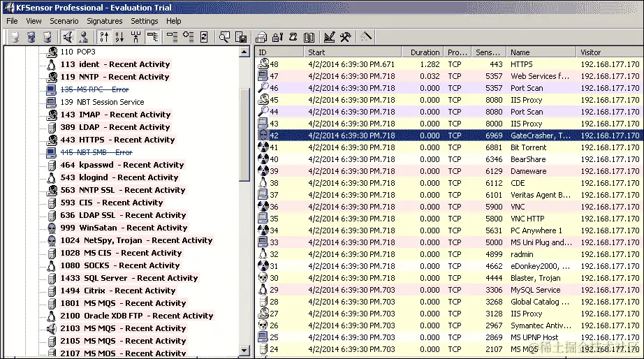Select 139 NBT Session Service node
644x359 pixels.
coord(102,102)
